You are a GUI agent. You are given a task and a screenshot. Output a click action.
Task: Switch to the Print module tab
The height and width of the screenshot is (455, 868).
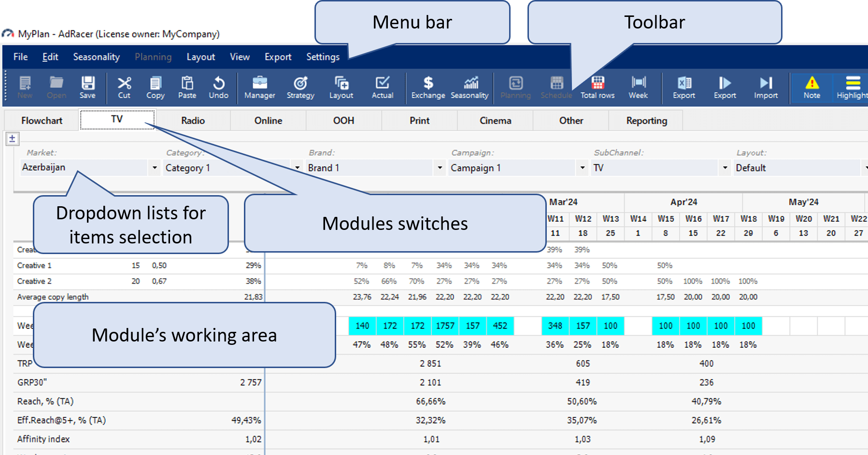coord(419,120)
